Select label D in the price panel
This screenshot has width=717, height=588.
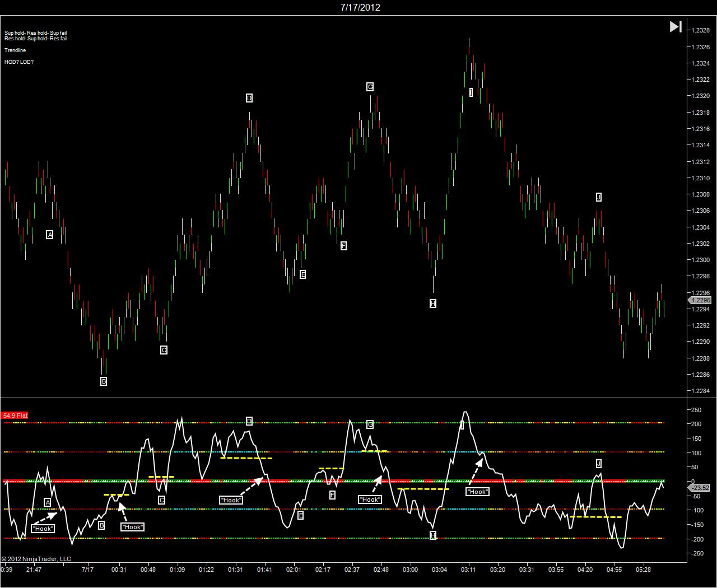249,98
